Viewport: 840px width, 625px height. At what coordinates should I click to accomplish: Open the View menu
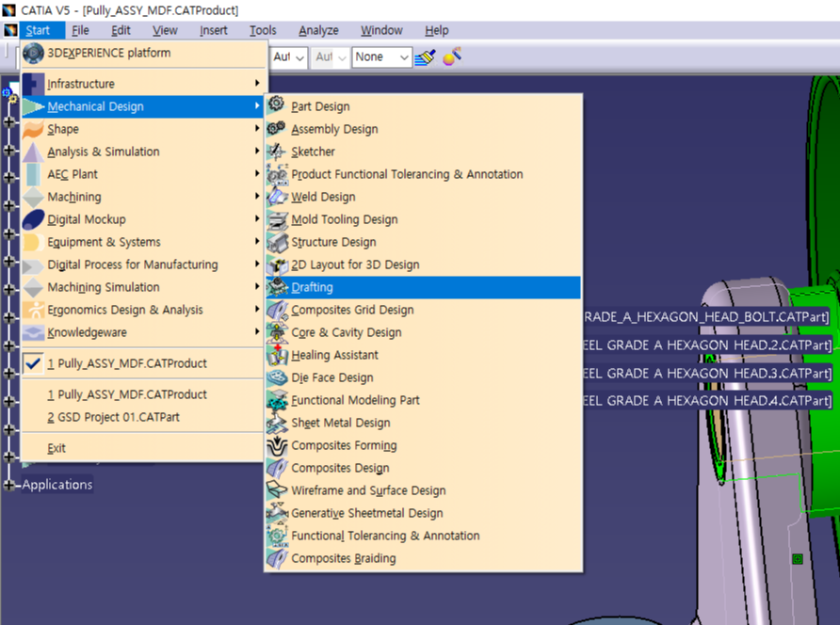pyautogui.click(x=165, y=30)
